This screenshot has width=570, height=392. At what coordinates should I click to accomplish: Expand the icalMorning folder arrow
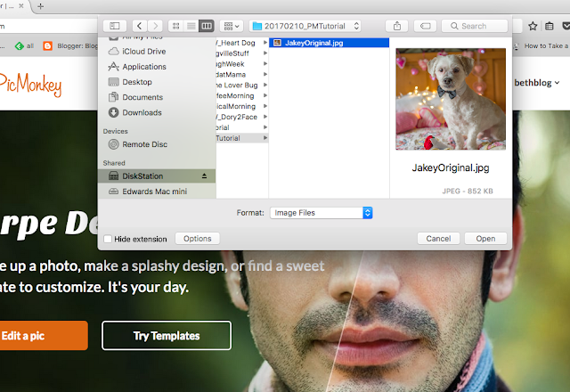[265, 106]
